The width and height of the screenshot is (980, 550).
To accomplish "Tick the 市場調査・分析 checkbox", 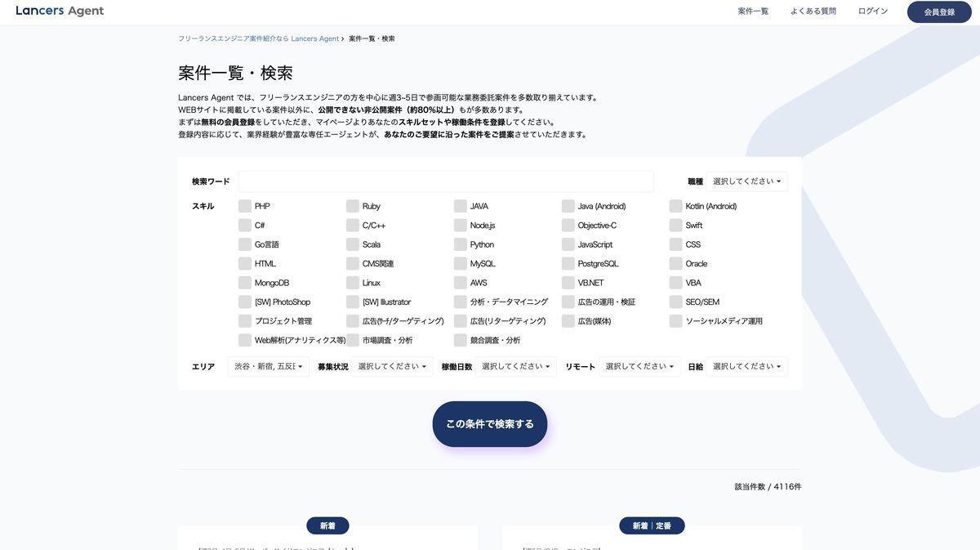I will point(353,341).
